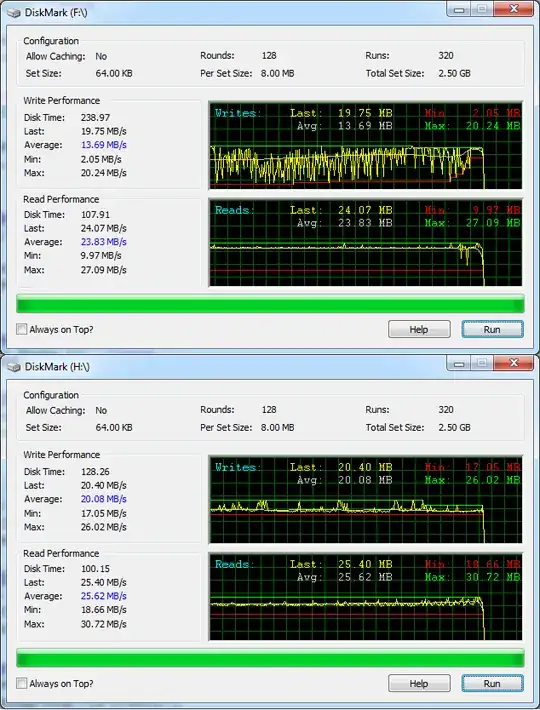
Task: Click the Reads graph in H:\ window
Action: [x=366, y=597]
